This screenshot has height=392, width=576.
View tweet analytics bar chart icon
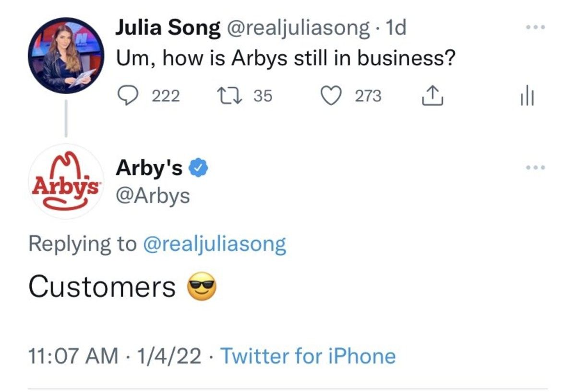pos(528,97)
